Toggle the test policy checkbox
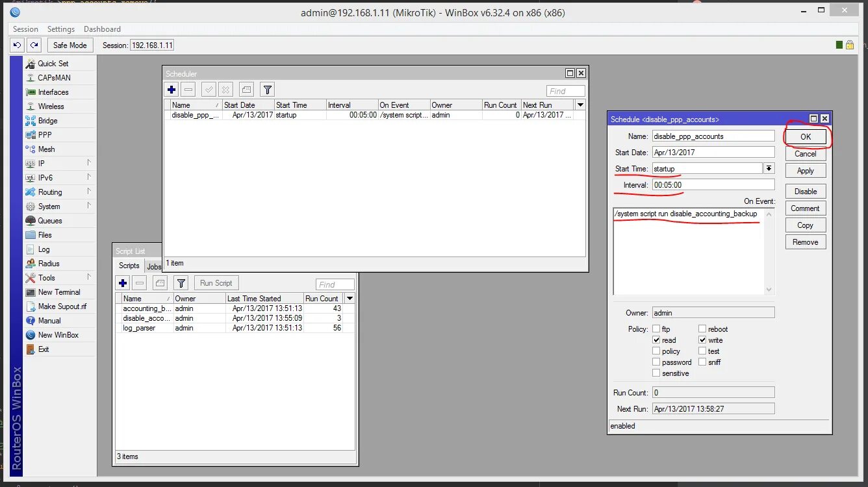 [702, 351]
